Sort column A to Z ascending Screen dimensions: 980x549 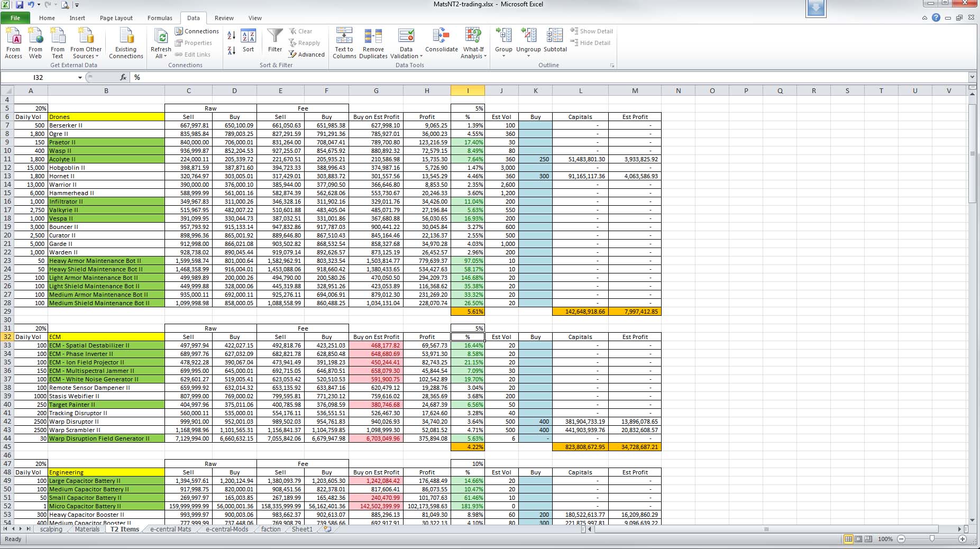tap(232, 35)
